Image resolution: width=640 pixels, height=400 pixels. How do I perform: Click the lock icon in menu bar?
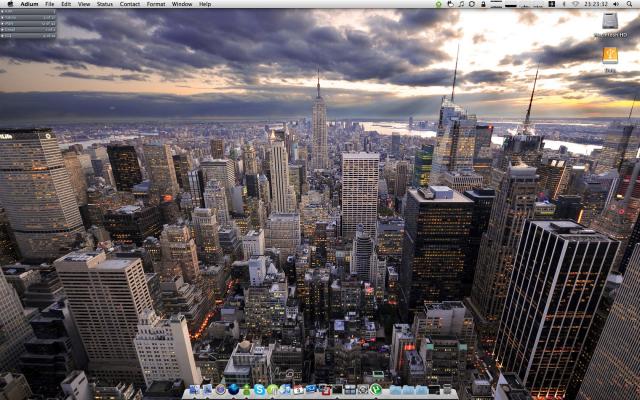(483, 4)
